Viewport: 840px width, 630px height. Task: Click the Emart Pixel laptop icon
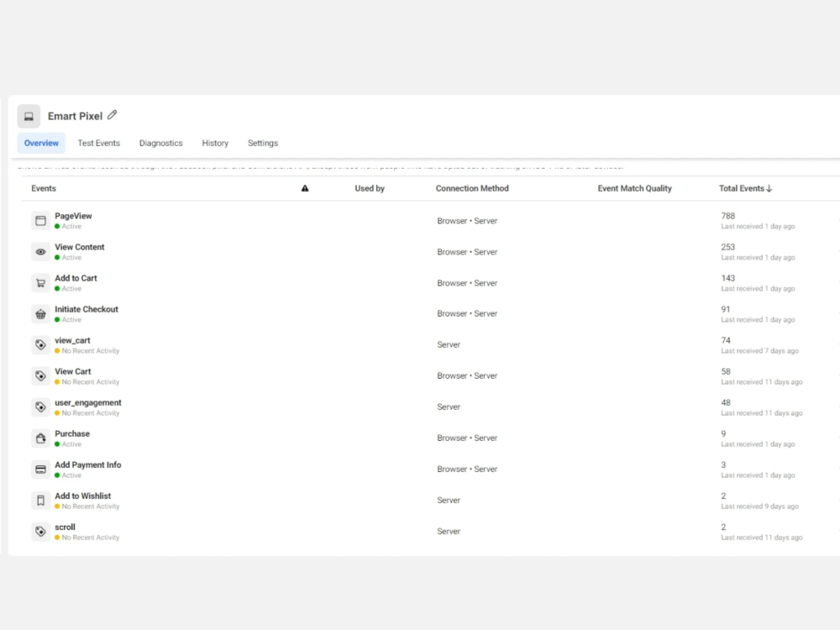(29, 116)
